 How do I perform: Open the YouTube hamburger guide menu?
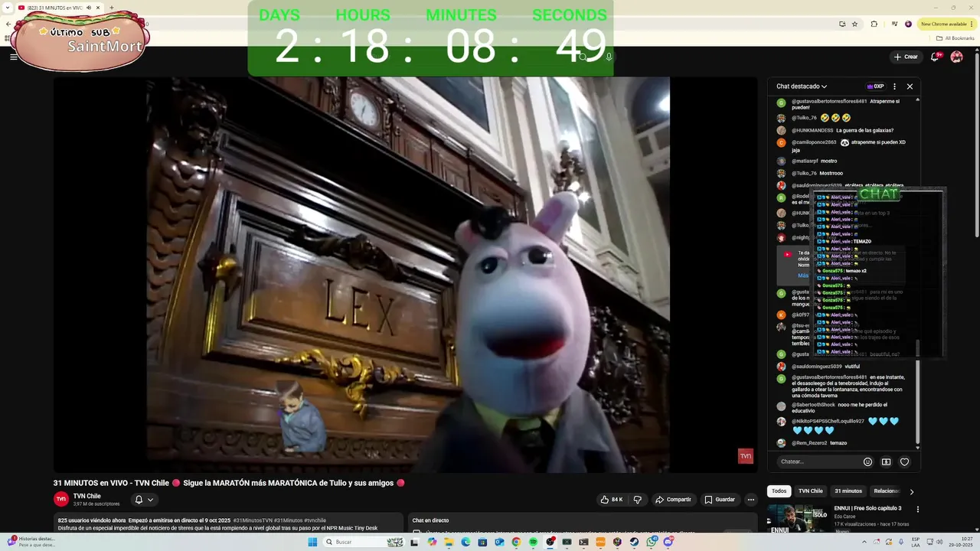[13, 57]
